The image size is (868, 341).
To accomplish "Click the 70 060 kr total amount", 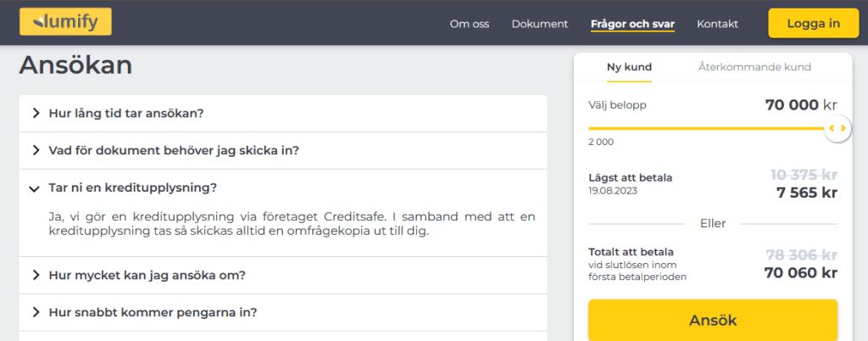I will (800, 273).
